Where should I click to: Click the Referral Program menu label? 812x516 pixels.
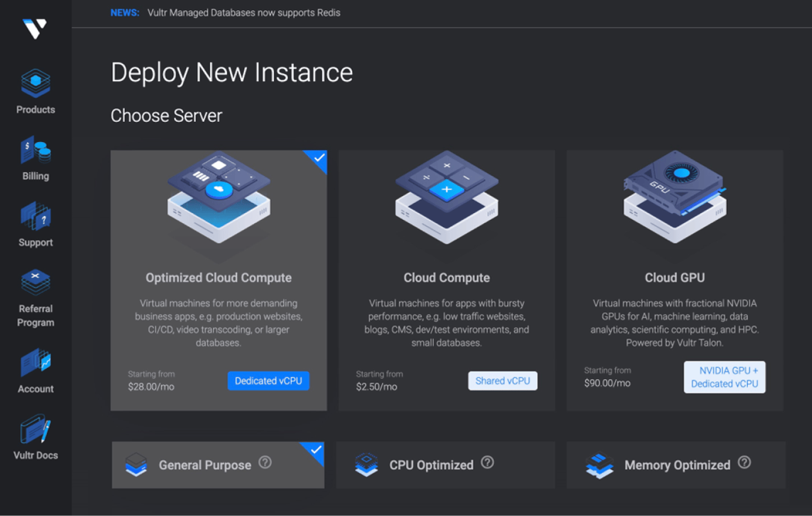click(36, 316)
